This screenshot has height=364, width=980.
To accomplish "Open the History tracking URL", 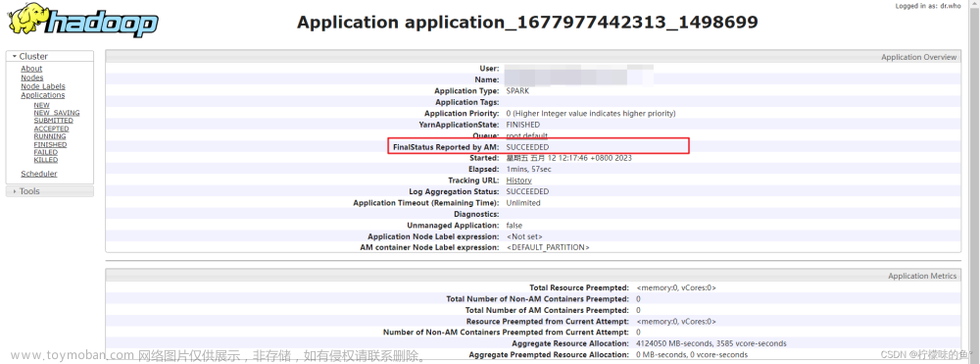I will point(518,181).
